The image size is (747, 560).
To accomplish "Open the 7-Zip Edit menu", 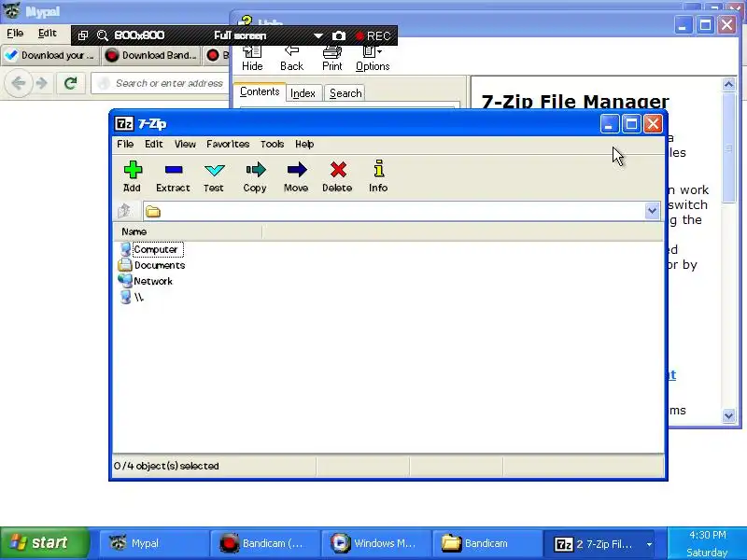I will [x=154, y=144].
